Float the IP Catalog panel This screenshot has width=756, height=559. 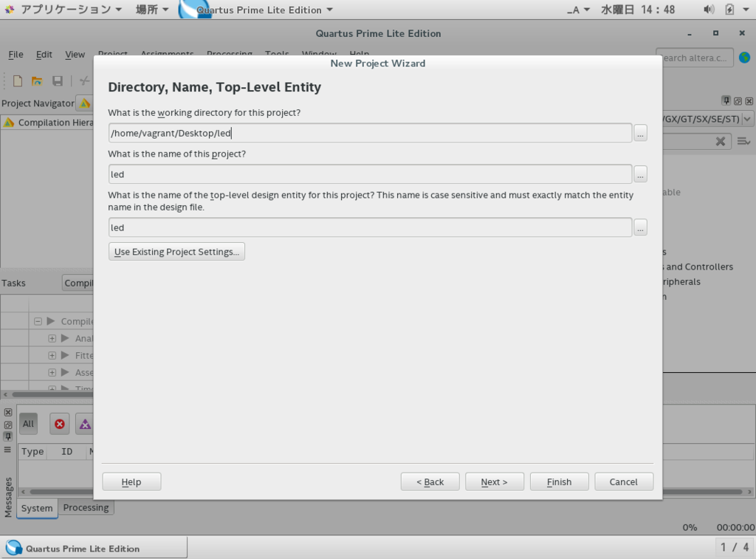tap(738, 101)
